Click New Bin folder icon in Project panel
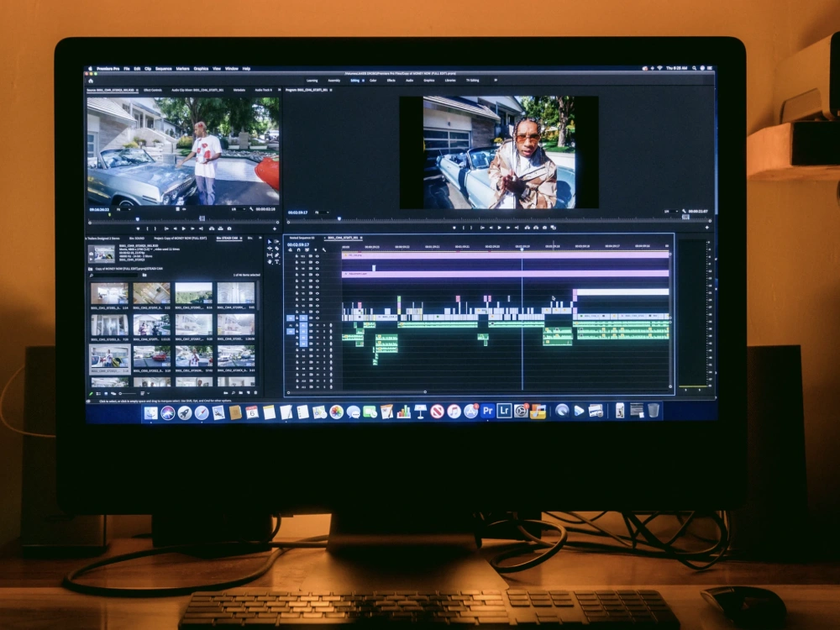Image resolution: width=840 pixels, height=630 pixels. pos(240,393)
